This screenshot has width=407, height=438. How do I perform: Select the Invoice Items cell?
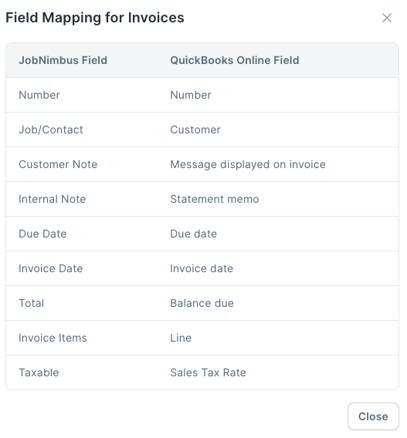tap(53, 338)
